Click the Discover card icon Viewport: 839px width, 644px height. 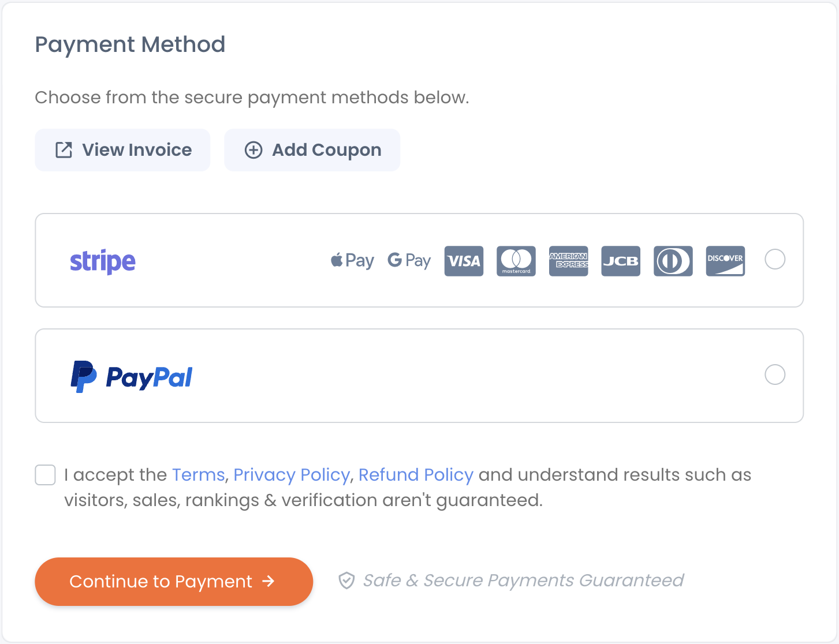click(x=725, y=261)
